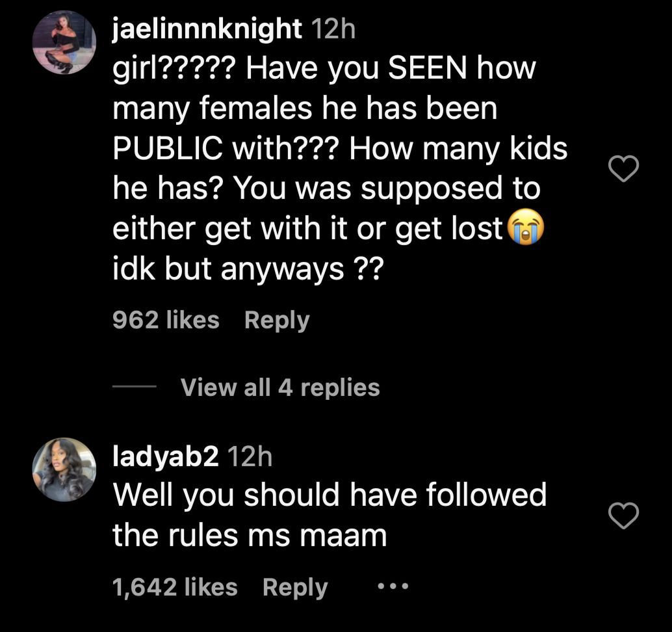View who liked by clicking '1,642 likes'

(x=177, y=586)
